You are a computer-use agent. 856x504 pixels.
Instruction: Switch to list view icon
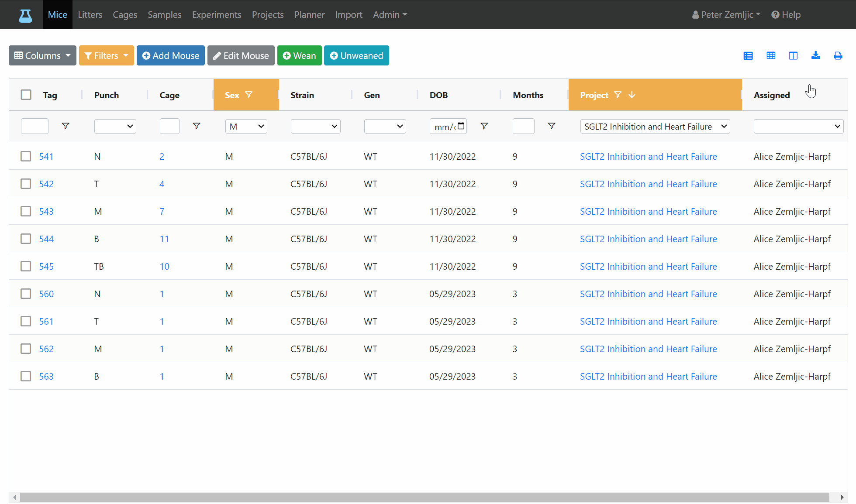748,56
